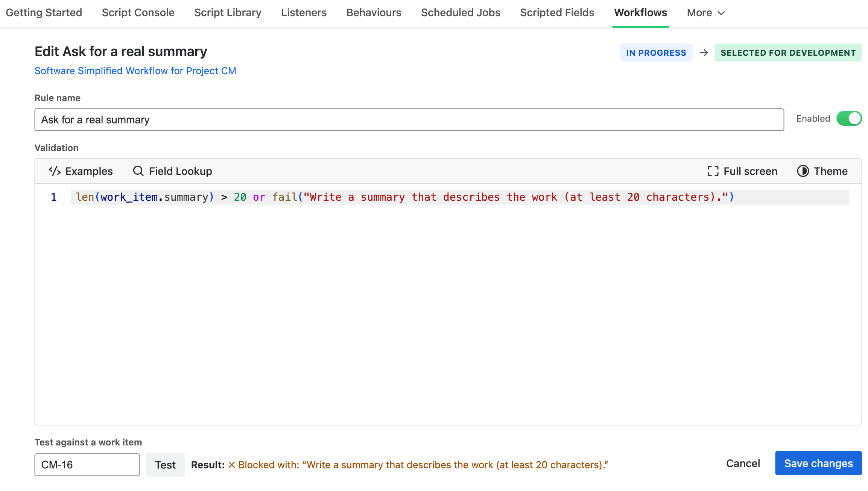868x491 pixels.
Task: Click the Edit Ask for a real summary heading
Action: pyautogui.click(x=121, y=51)
